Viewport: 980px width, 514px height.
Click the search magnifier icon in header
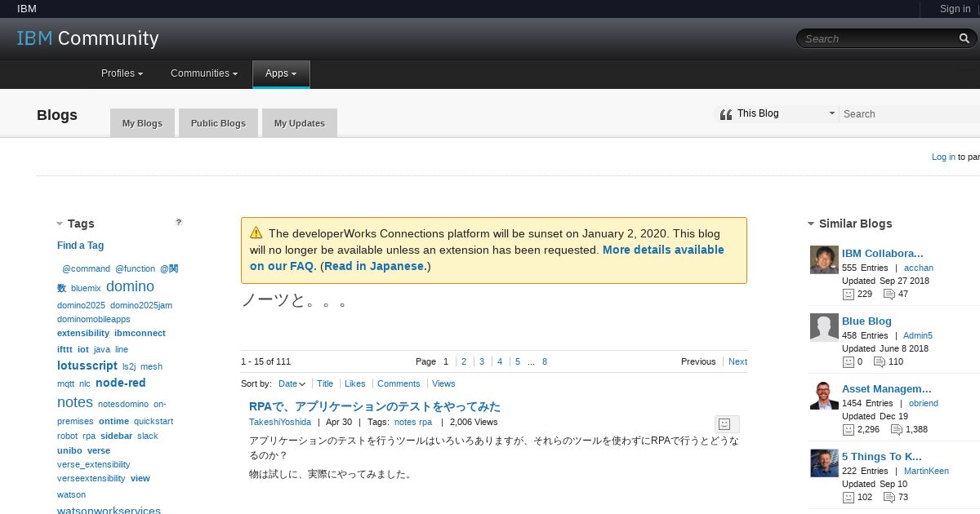[964, 38]
